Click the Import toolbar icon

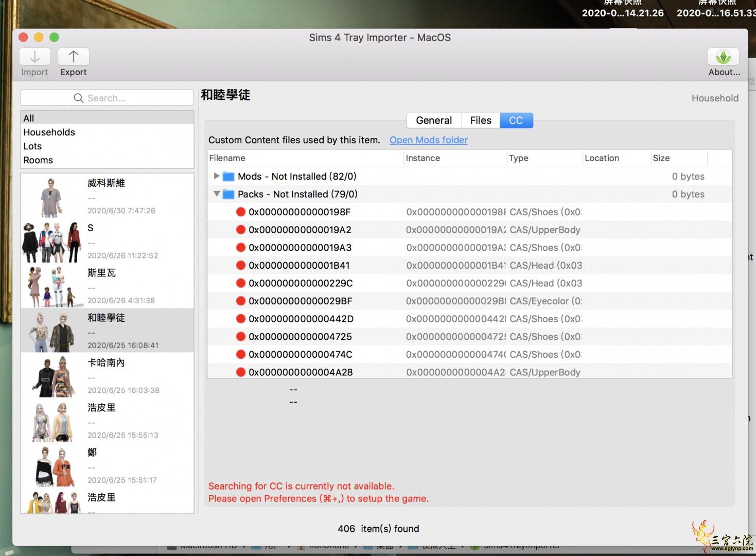pyautogui.click(x=35, y=57)
